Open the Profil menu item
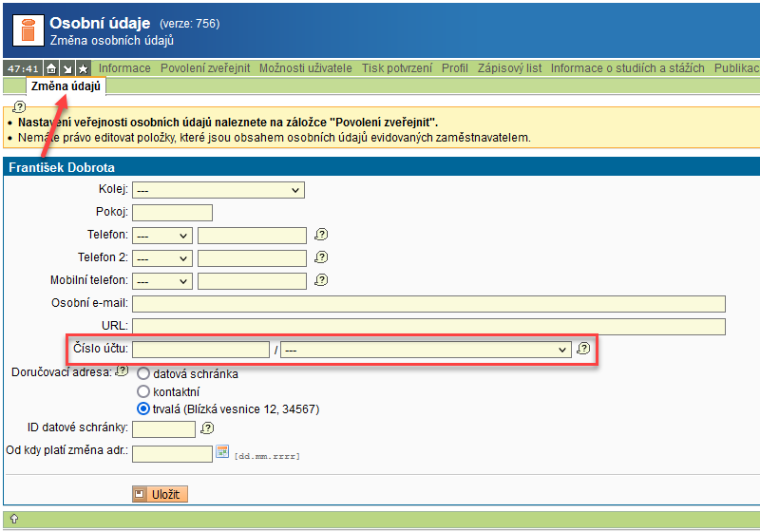Image resolution: width=760 pixels, height=532 pixels. click(x=455, y=68)
